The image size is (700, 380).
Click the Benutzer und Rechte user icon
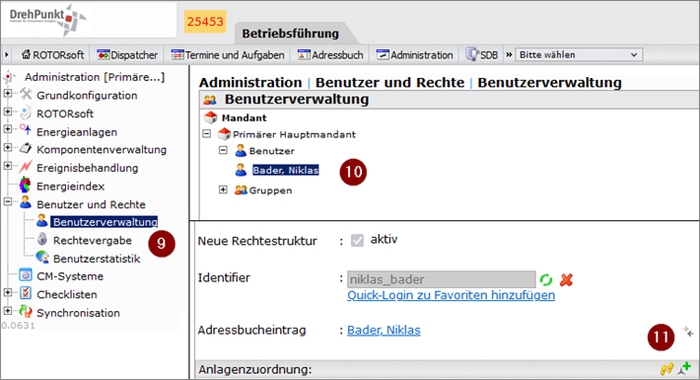[26, 203]
